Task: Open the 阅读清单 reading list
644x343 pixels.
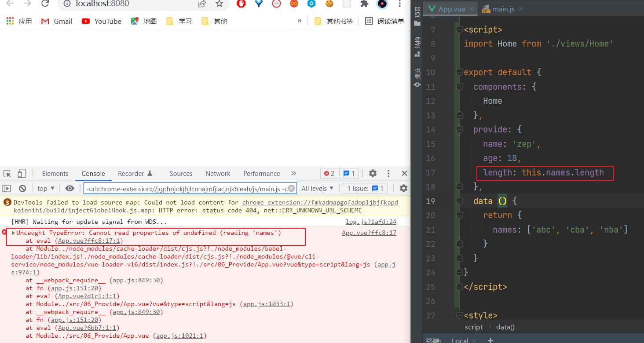Action: click(385, 21)
